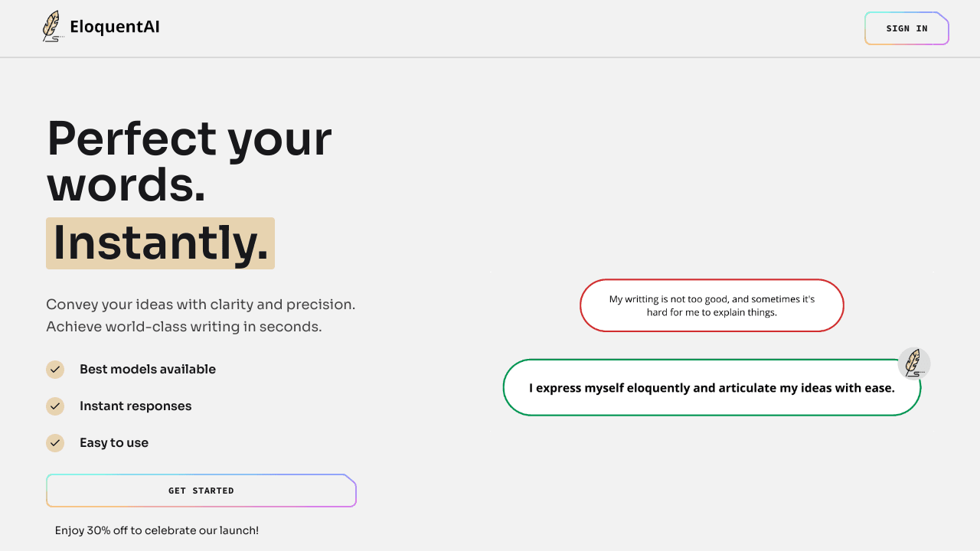Click the misspelled 'writting' sentence text
The width and height of the screenshot is (980, 551).
point(712,305)
